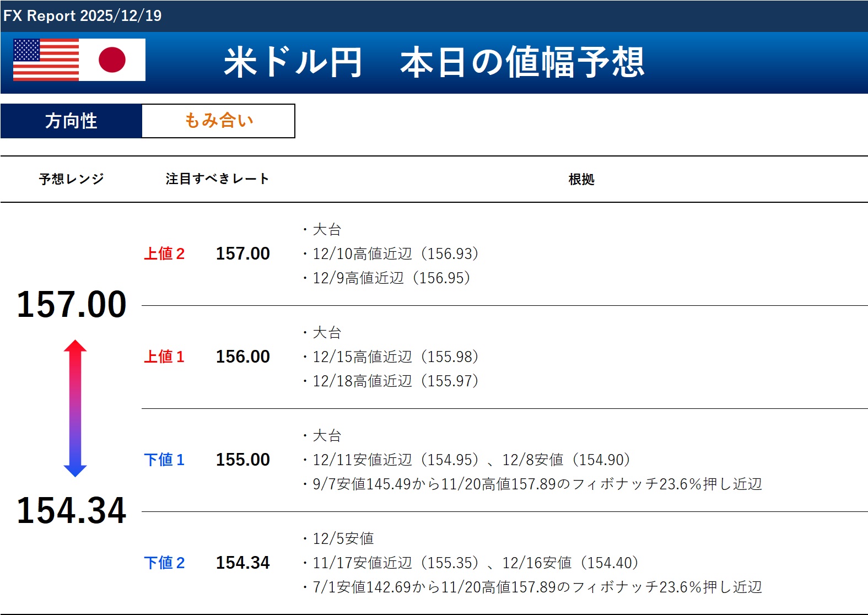Screen dimensions: 868x615
Task: Click the red-blue range arrow graphic
Action: click(x=75, y=408)
